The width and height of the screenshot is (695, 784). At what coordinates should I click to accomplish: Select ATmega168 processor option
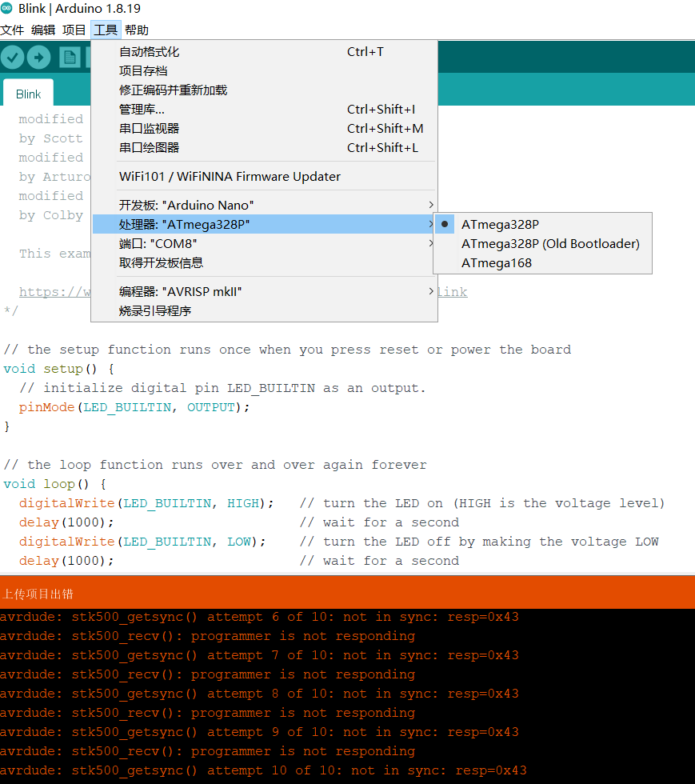(542, 263)
